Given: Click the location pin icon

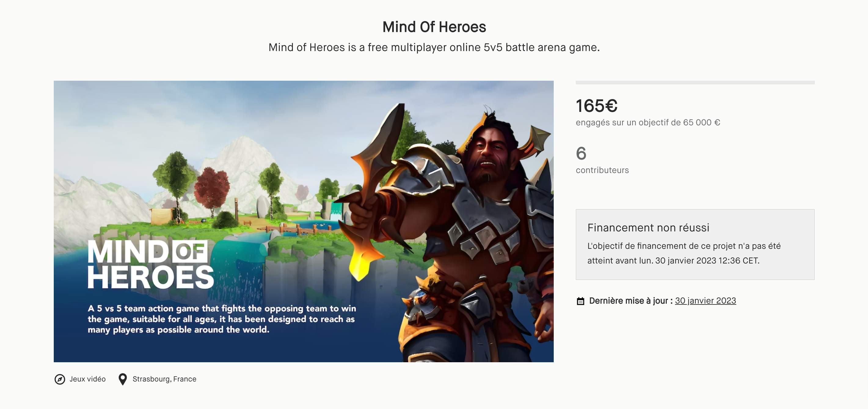Looking at the screenshot, I should tap(123, 379).
